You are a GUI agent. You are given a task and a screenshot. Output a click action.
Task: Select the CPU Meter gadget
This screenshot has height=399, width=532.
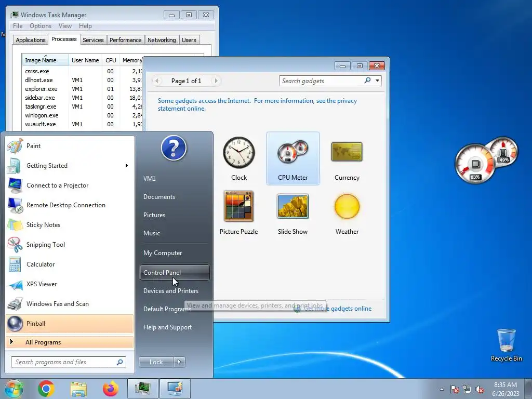click(293, 158)
